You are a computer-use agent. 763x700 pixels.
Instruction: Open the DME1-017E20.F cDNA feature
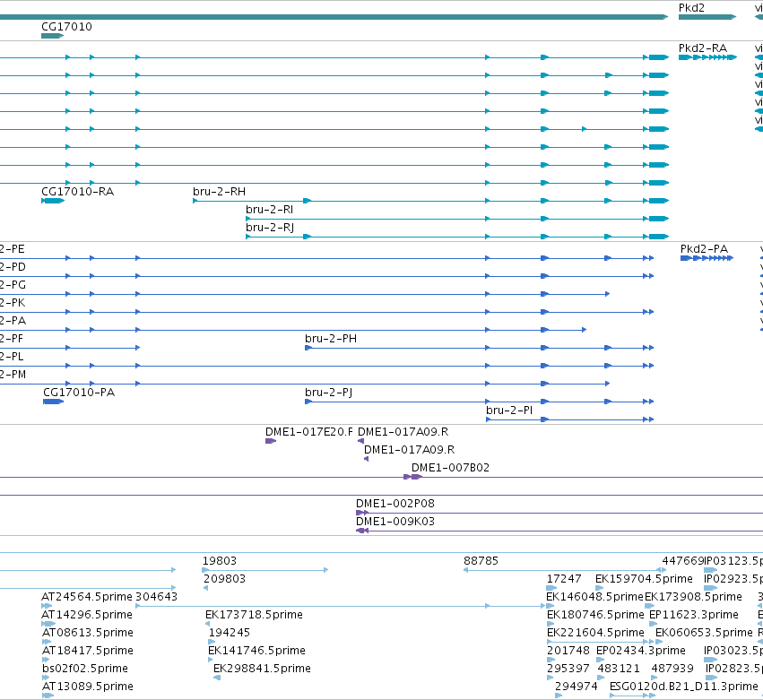pos(271,441)
